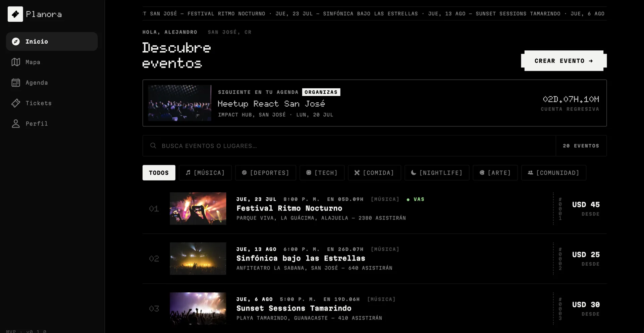This screenshot has width=644, height=333.
Task: Focus the Busca eventos o lugares field
Action: pyautogui.click(x=349, y=146)
